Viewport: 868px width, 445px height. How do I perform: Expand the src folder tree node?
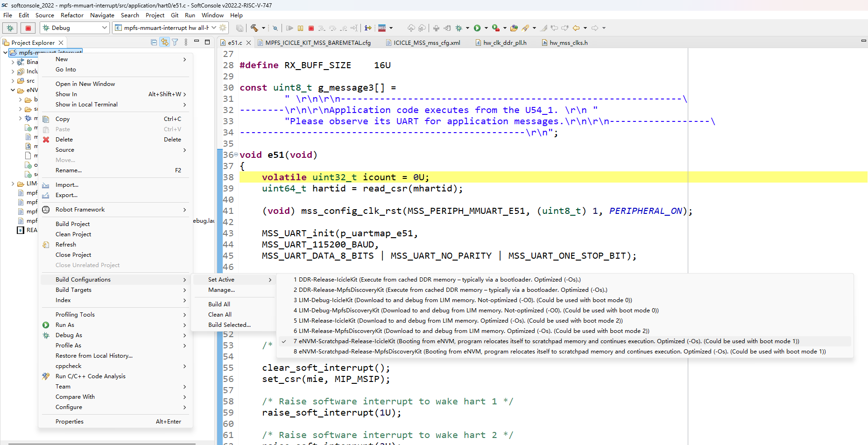[13, 81]
